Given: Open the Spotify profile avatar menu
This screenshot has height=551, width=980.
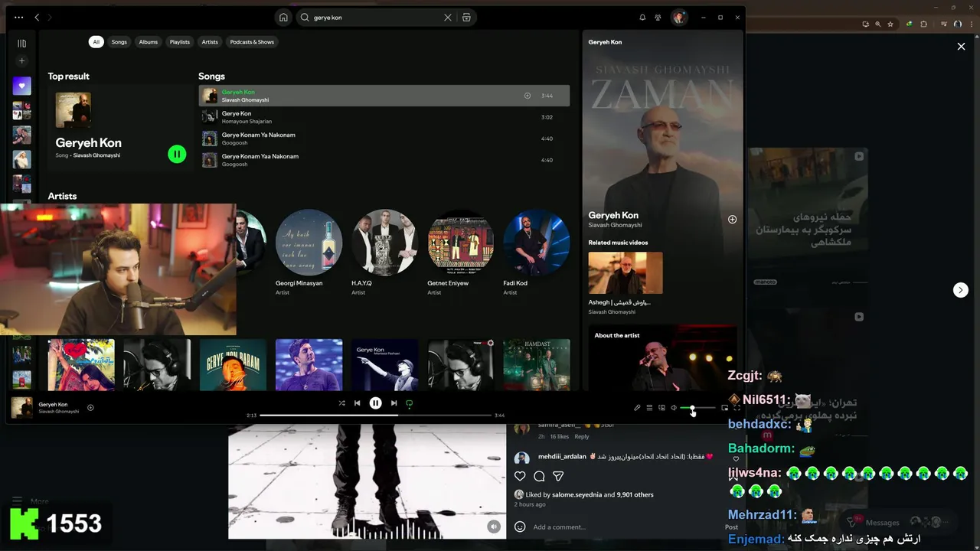Looking at the screenshot, I should click(678, 17).
